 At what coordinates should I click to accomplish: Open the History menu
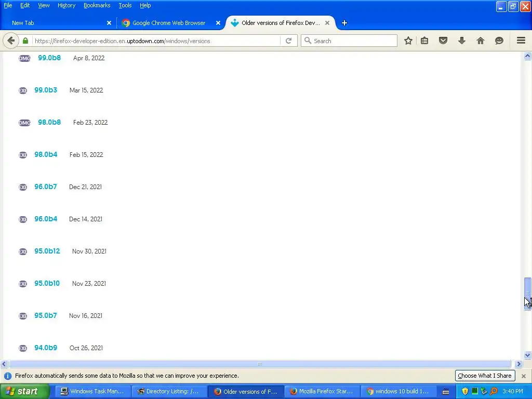[x=66, y=5]
